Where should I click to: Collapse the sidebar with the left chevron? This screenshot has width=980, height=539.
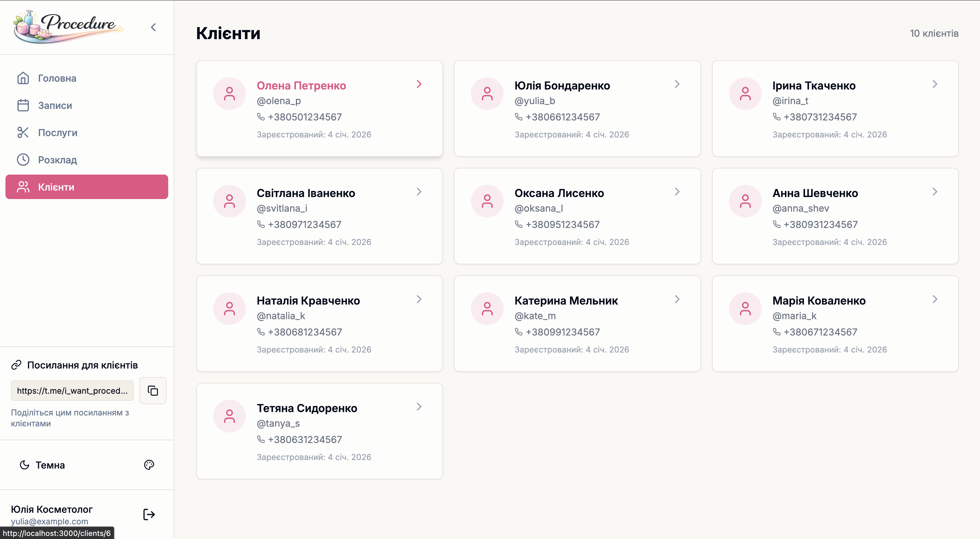pos(153,27)
